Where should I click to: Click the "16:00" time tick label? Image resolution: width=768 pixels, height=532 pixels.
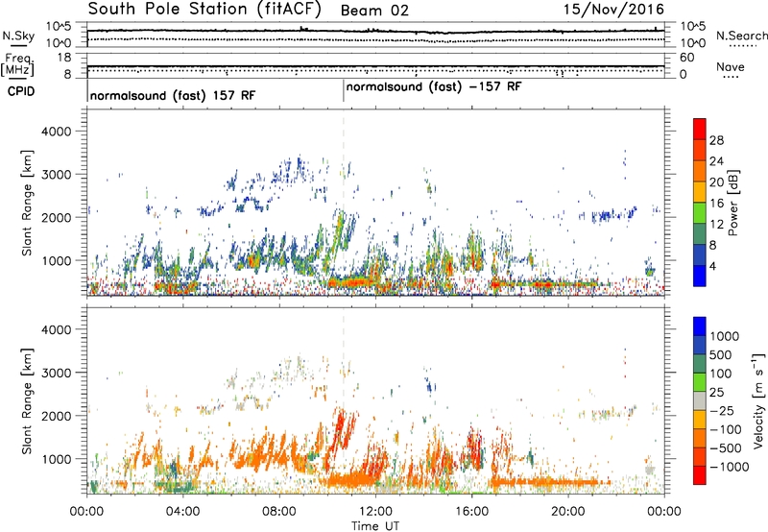(x=471, y=512)
